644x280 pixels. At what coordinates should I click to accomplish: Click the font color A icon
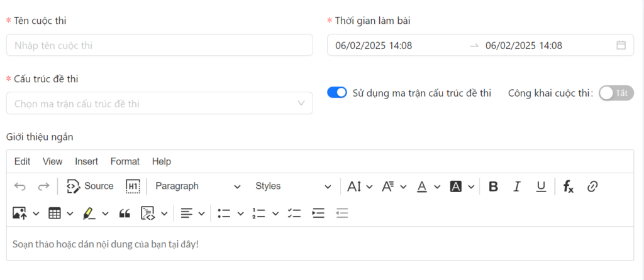422,186
